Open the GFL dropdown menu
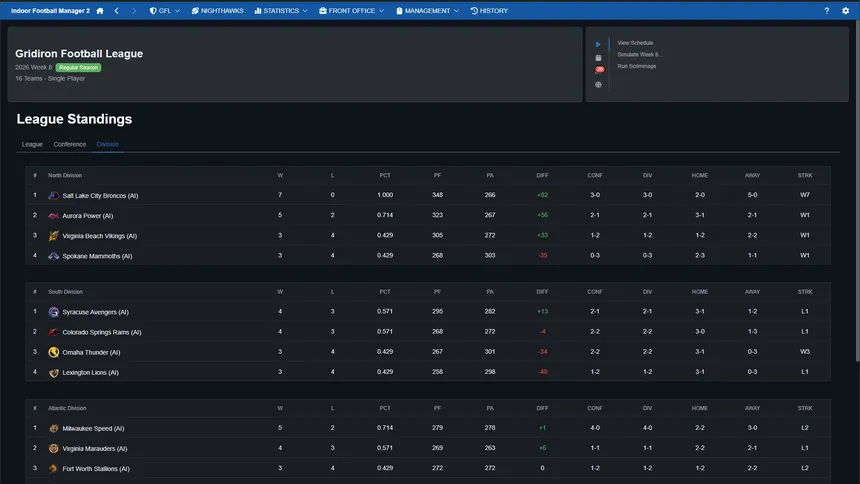The image size is (860, 484). [165, 10]
